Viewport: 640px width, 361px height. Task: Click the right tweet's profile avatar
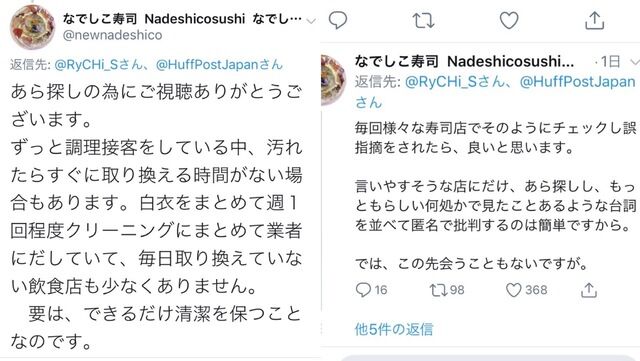[x=333, y=80]
